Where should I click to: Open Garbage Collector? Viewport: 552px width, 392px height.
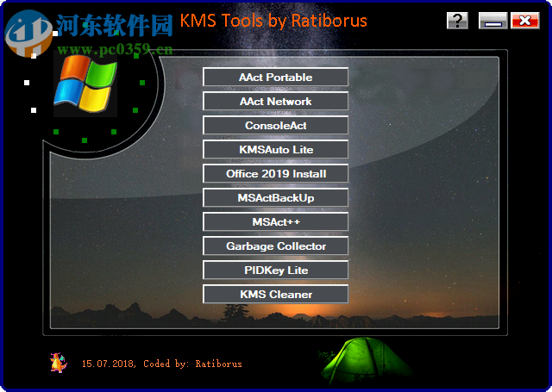click(275, 246)
